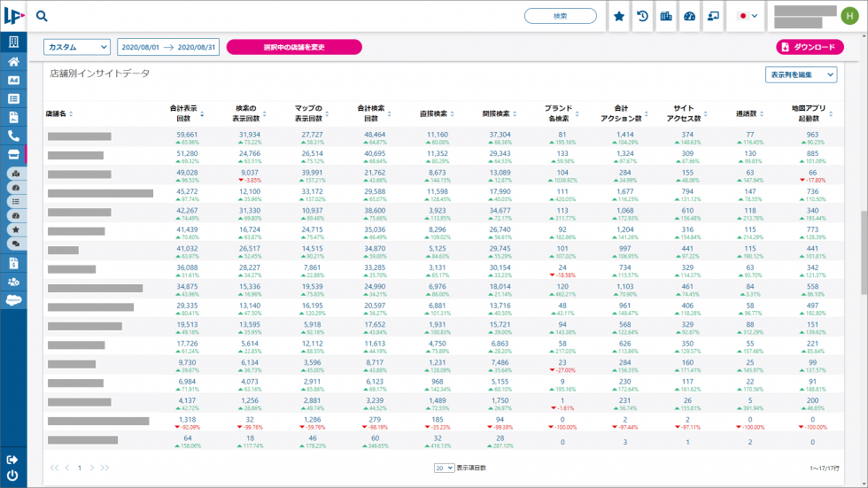Screen dimensions: 868x488
Task: Open the star submenu icon in the sidebar
Action: pos(16,229)
